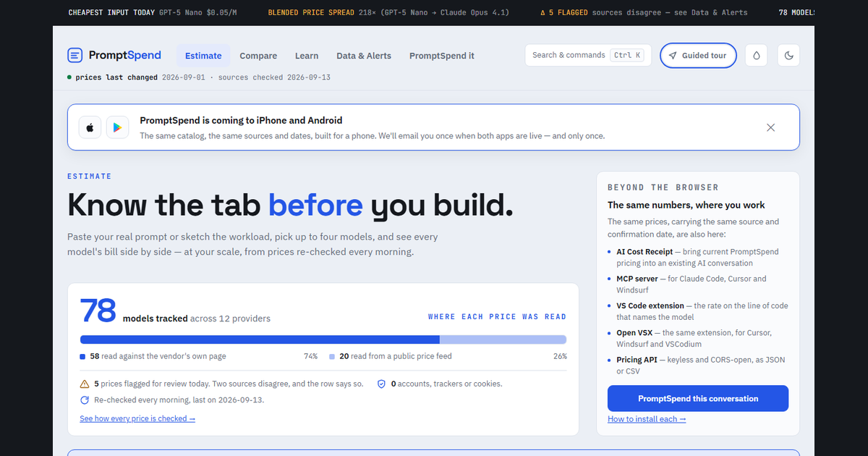Toggle dark mode with the moon icon

788,56
